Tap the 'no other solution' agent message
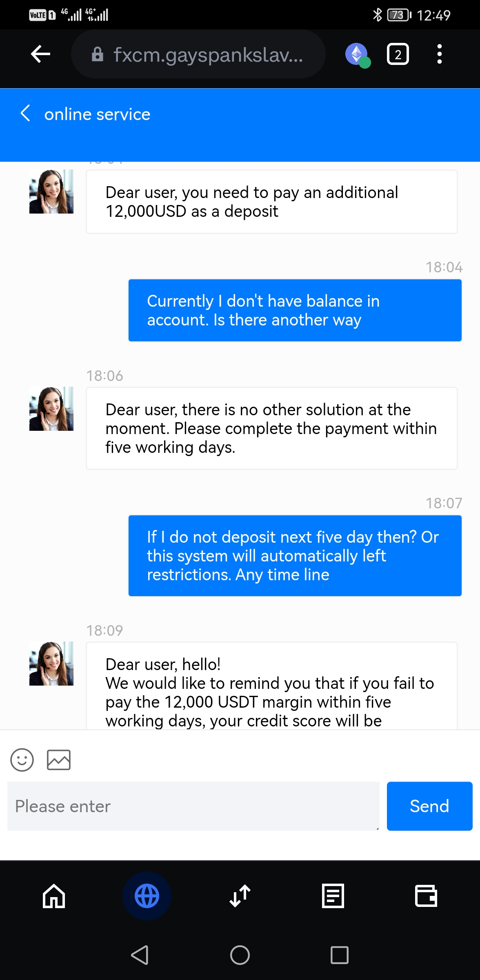 271,428
